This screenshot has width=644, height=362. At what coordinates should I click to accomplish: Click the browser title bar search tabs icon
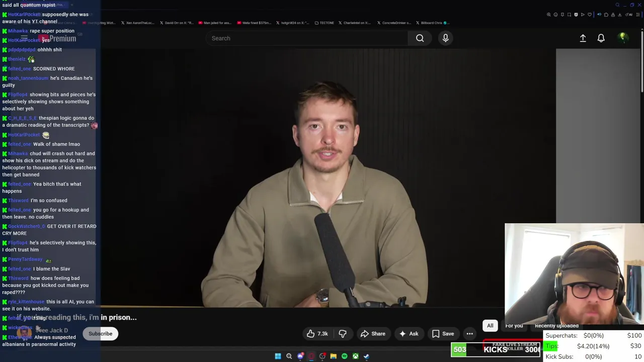tap(617, 5)
